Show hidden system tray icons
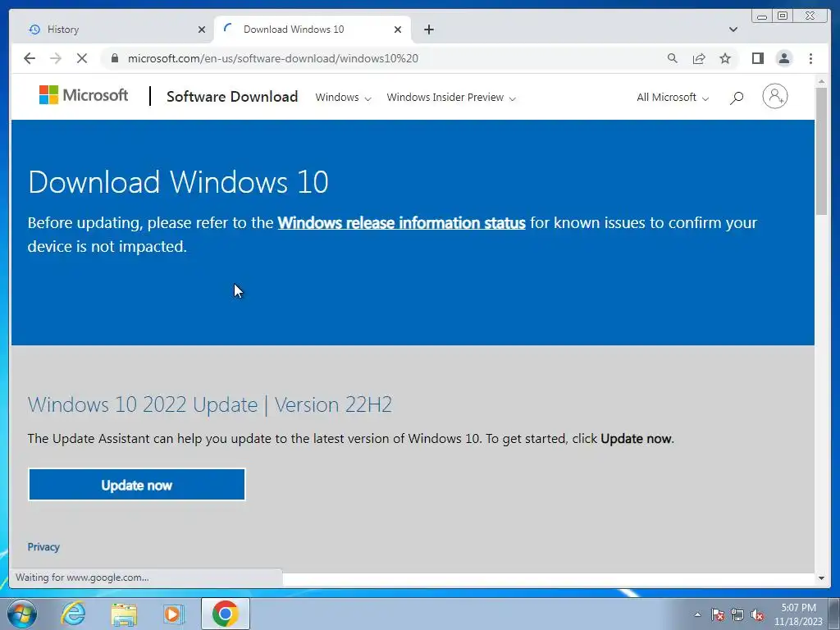 coord(697,614)
